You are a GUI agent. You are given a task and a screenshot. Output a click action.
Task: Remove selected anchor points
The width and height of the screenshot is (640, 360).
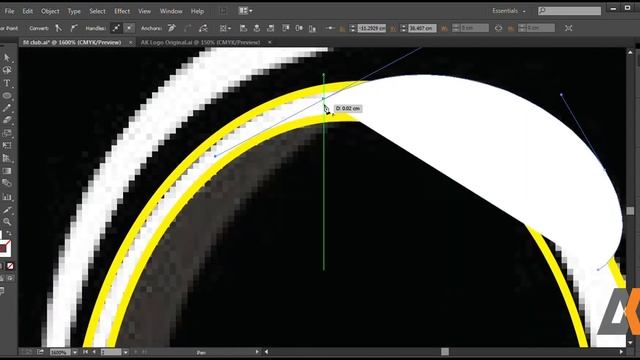click(172, 28)
